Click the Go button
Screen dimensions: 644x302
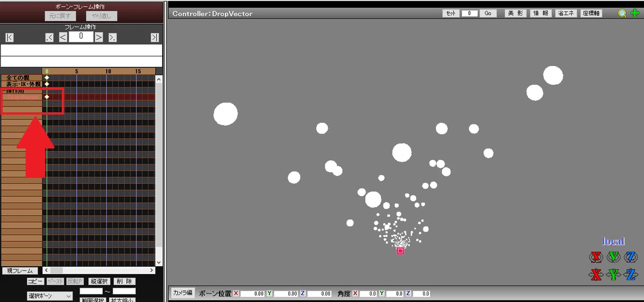488,13
